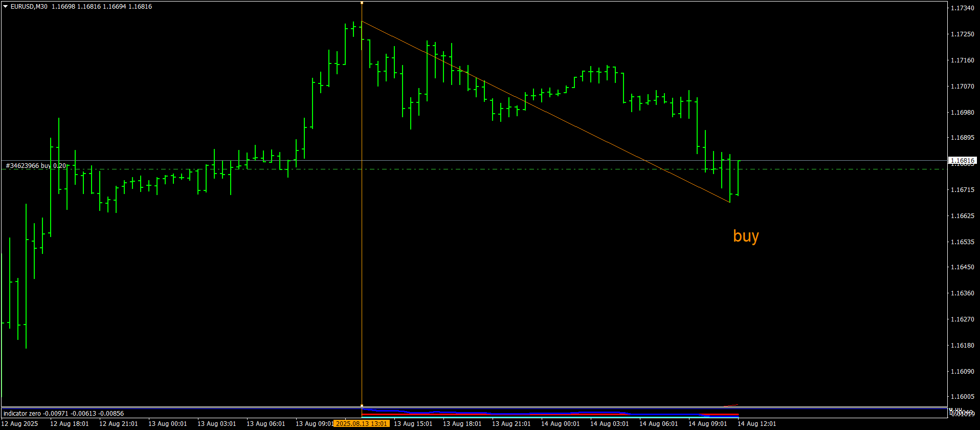This screenshot has height=430, width=980.
Task: Click the 1.16180 price axis label
Action: [962, 346]
